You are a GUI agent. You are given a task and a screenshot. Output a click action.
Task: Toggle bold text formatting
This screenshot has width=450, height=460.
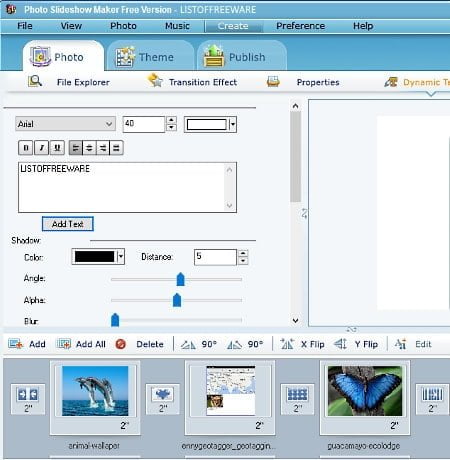coord(26,148)
